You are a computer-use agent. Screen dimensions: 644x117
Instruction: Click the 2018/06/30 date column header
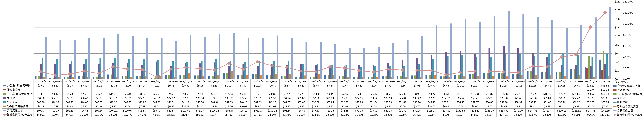(446, 82)
